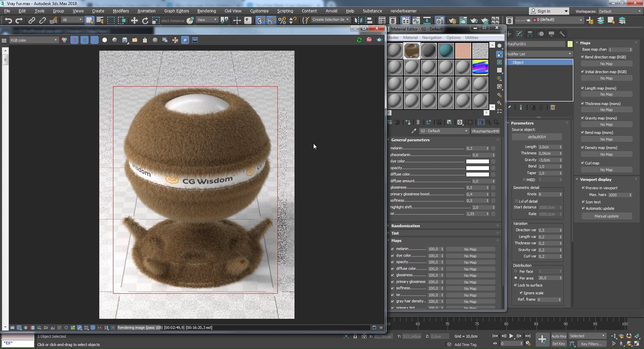Open the Utilities wrench panel icon

point(562,34)
